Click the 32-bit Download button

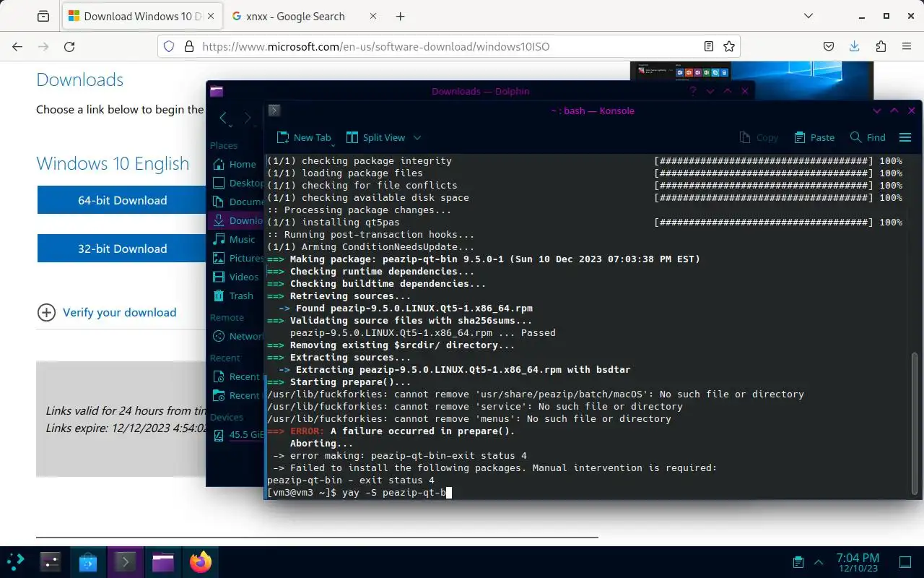pos(122,249)
